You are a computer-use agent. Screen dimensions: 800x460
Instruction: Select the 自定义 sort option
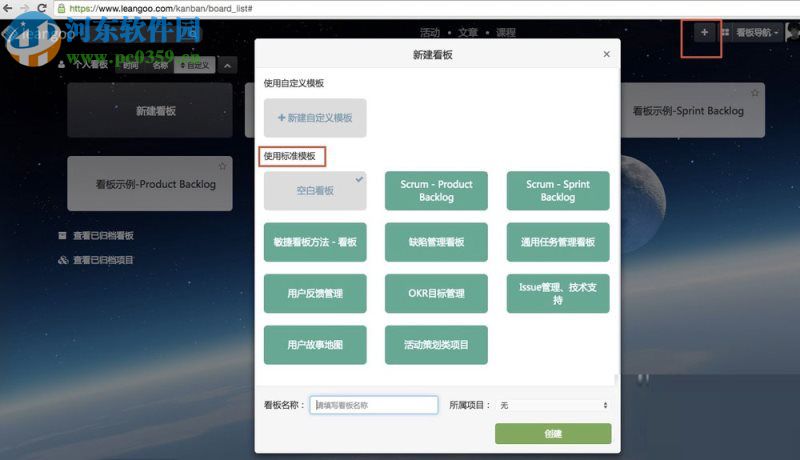195,66
